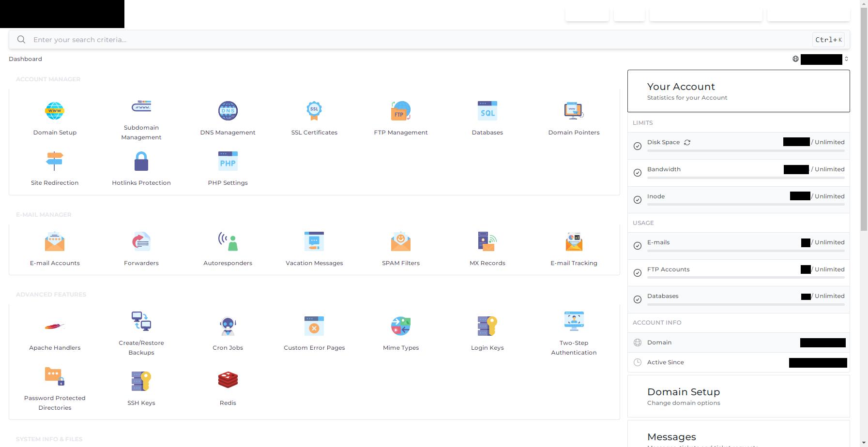Open the Domain Setup panel card
Screen dimensions: 868x447
click(738, 396)
